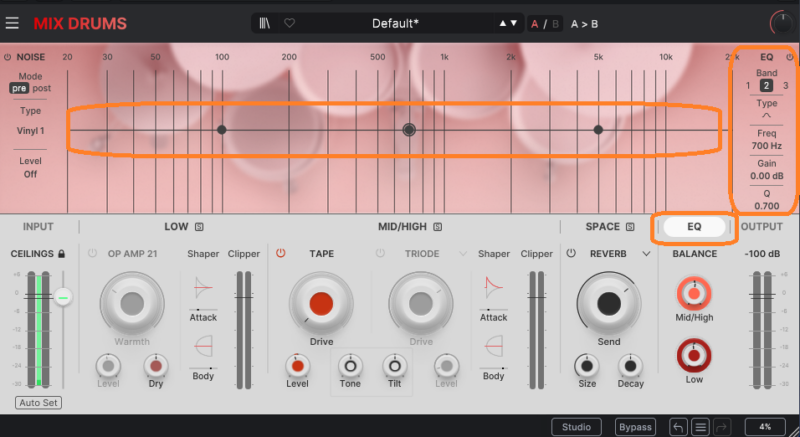
Task: Toggle the REVERB power button
Action: (x=571, y=254)
